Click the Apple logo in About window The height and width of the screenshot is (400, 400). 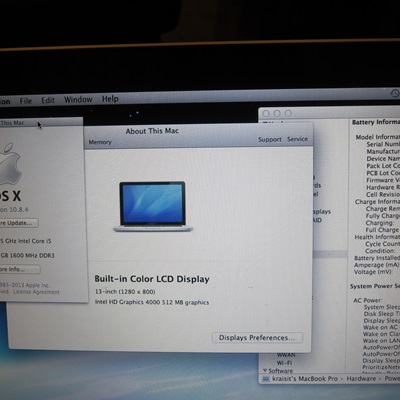9,164
